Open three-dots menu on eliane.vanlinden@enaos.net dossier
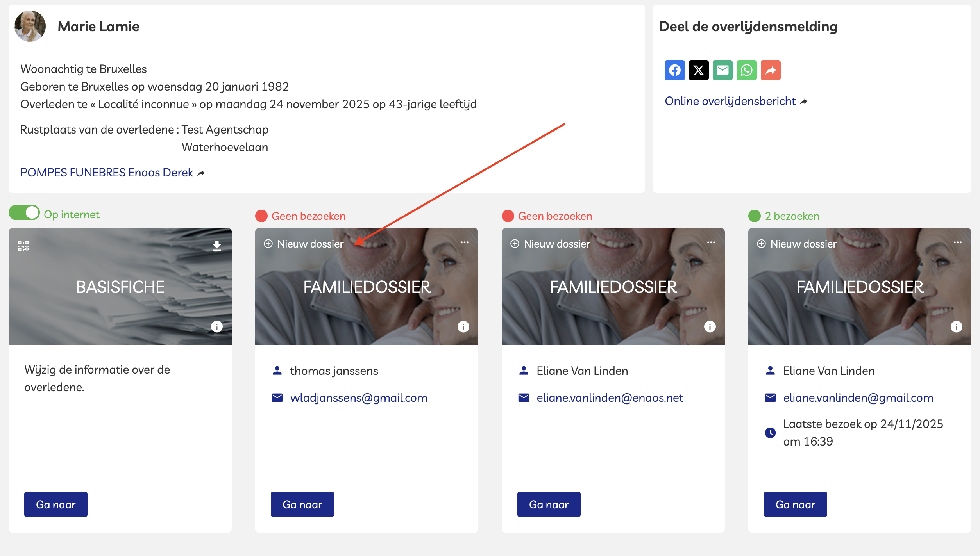 click(x=711, y=242)
